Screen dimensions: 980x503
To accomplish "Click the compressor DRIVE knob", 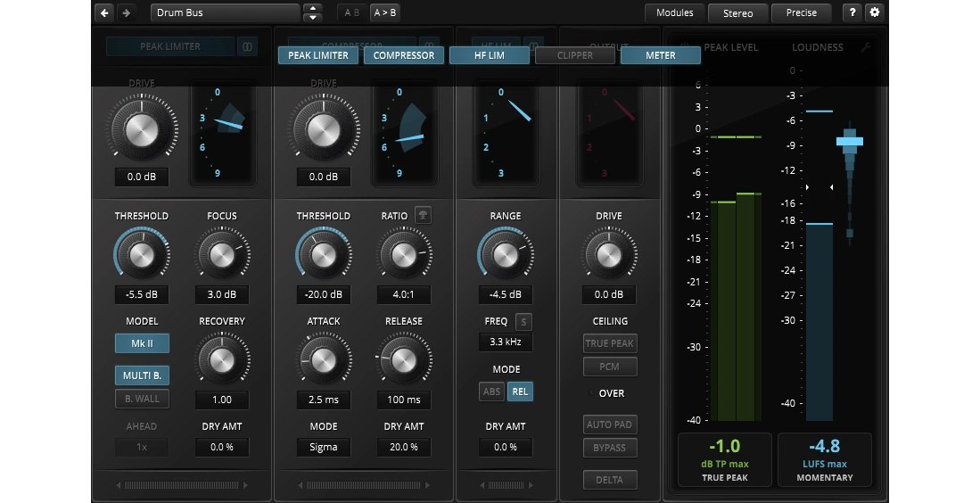I will [324, 130].
